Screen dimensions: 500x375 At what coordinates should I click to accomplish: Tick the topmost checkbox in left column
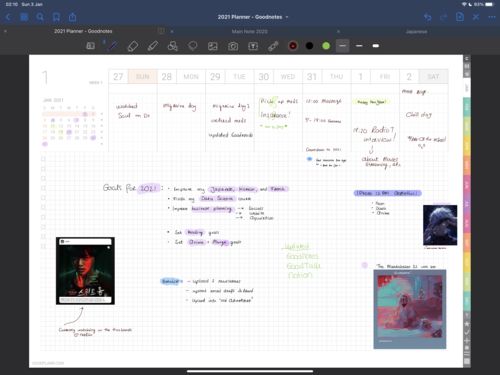(x=43, y=159)
